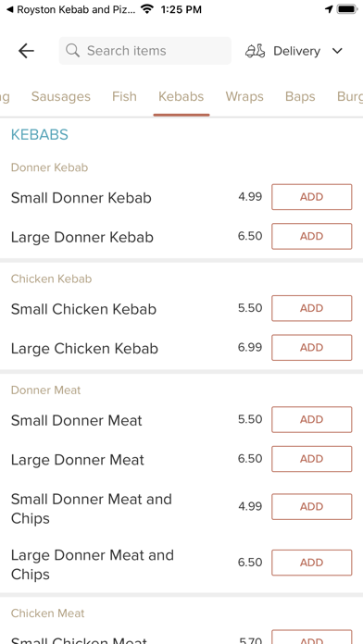Tap the back arrow icon
The width and height of the screenshot is (363, 644).
click(x=26, y=51)
